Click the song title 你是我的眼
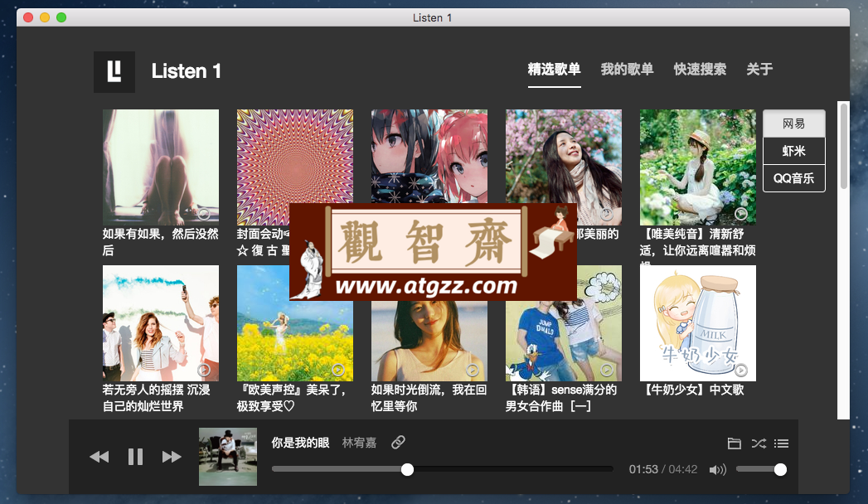The height and width of the screenshot is (504, 868). point(301,443)
